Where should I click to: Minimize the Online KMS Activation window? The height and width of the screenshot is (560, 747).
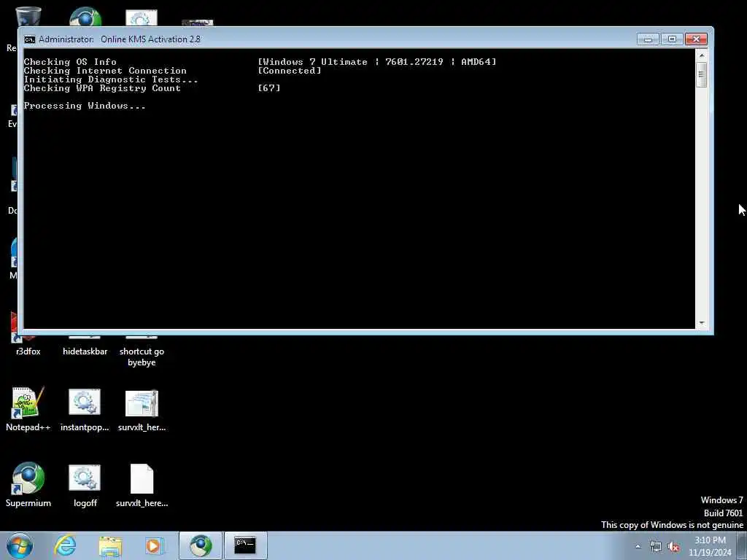pyautogui.click(x=648, y=39)
